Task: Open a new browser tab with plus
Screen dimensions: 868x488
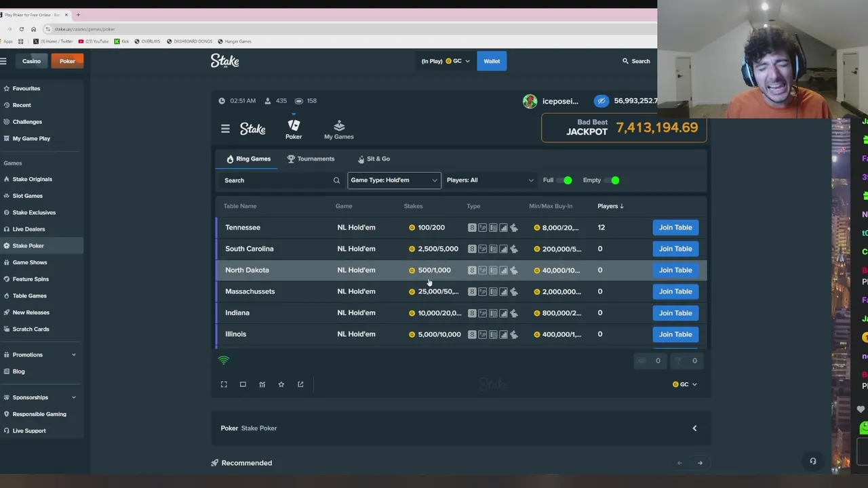Action: point(78,14)
